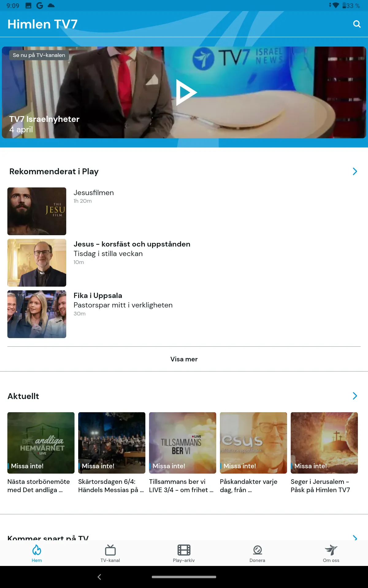The image size is (368, 588).
Task: Expand Rekommenderat i Play section arrow
Action: click(355, 171)
